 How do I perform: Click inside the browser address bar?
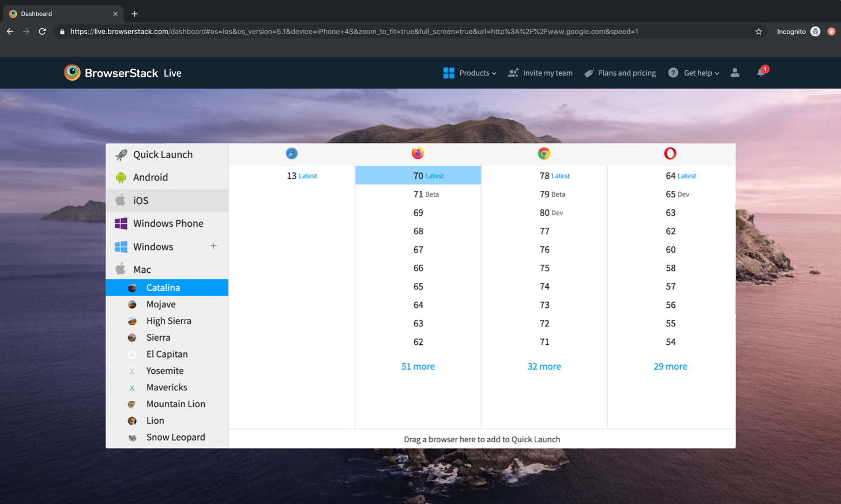346,32
